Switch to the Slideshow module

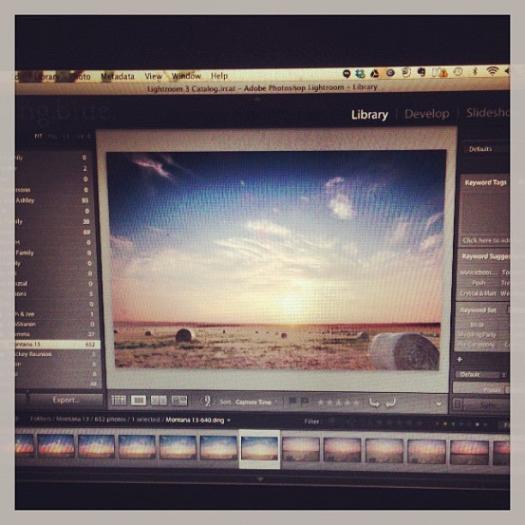pyautogui.click(x=488, y=113)
